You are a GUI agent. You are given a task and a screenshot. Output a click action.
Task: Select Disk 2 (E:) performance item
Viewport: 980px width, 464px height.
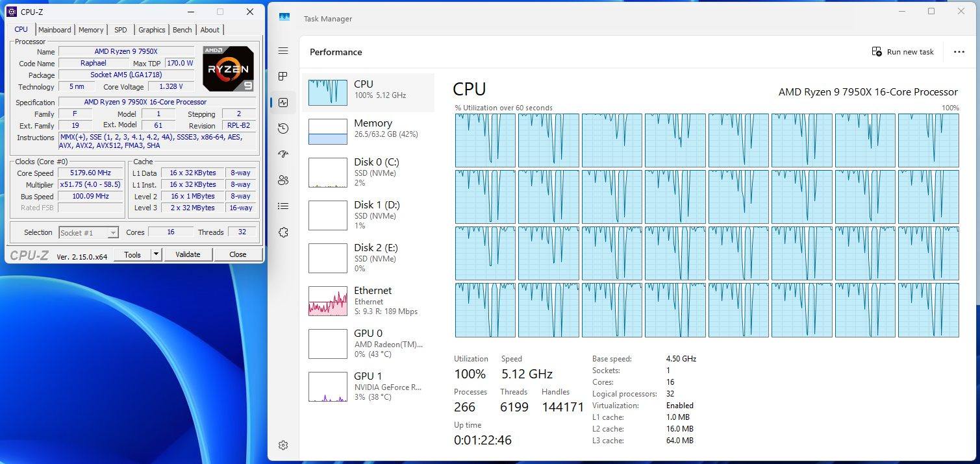pos(368,258)
